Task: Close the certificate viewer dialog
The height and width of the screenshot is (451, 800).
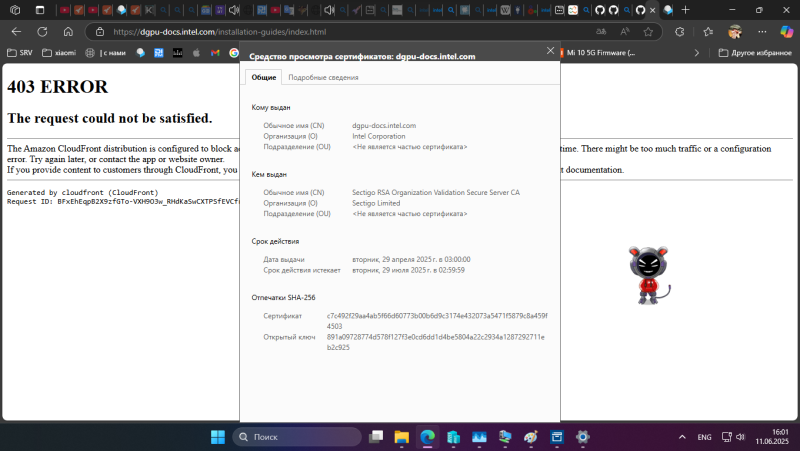Action: pos(550,51)
